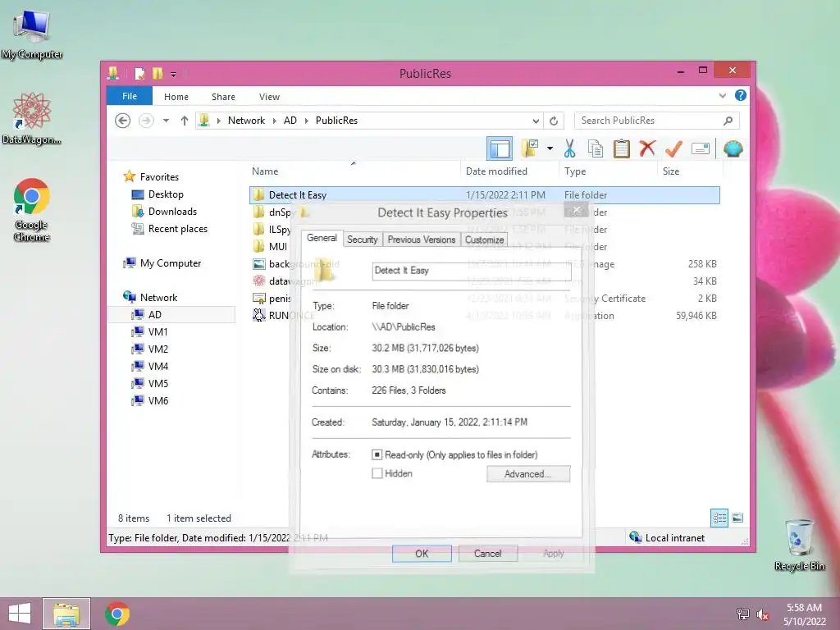Switch to the Customize tab
This screenshot has height=630, width=840.
(x=484, y=240)
